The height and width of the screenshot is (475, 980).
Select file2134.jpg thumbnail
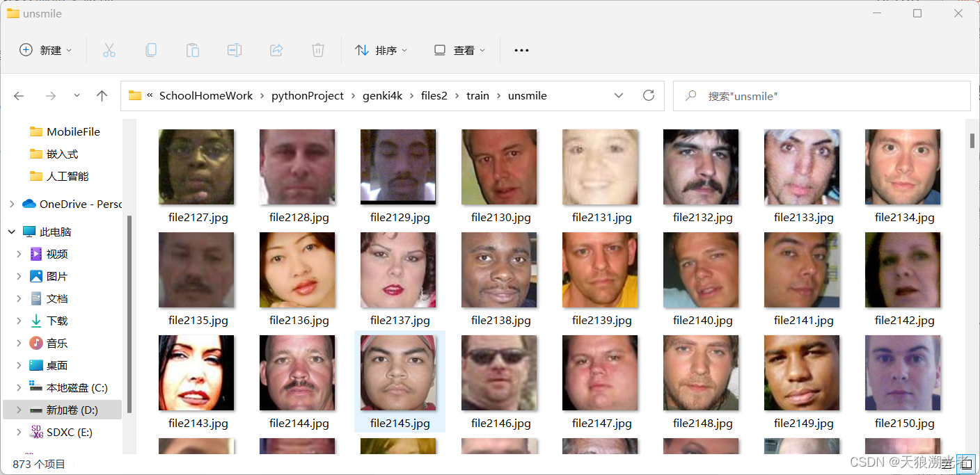coord(903,167)
